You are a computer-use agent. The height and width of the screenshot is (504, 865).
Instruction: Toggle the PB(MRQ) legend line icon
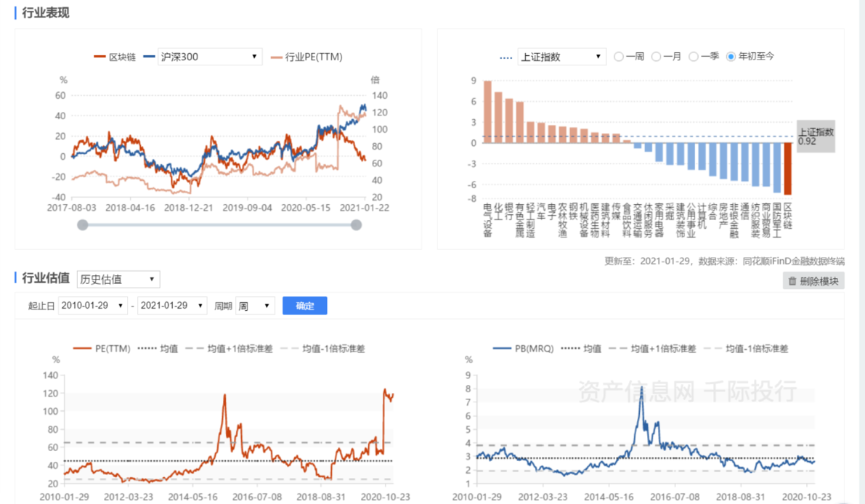[503, 349]
